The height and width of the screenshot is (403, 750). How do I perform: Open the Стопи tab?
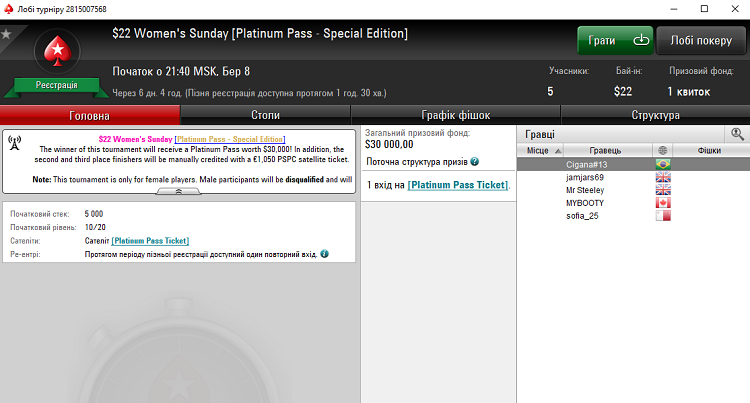[x=265, y=115]
